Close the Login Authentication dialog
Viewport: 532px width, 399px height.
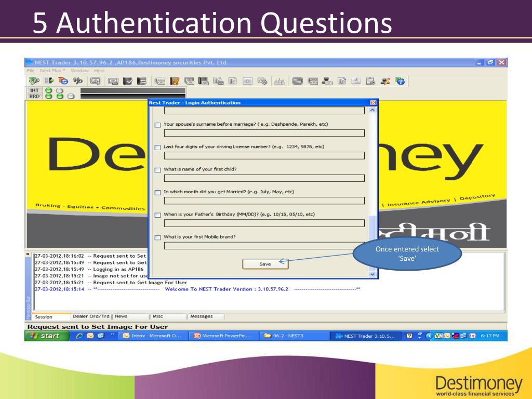pyautogui.click(x=373, y=102)
